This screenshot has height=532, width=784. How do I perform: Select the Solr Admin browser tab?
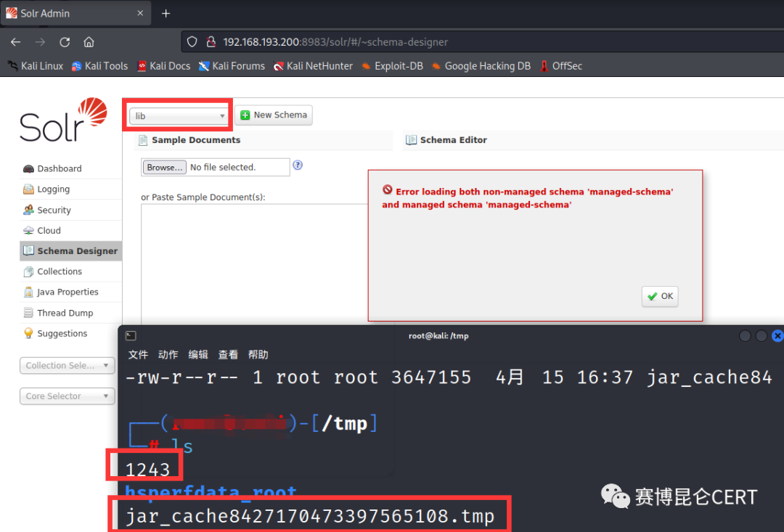click(x=75, y=14)
